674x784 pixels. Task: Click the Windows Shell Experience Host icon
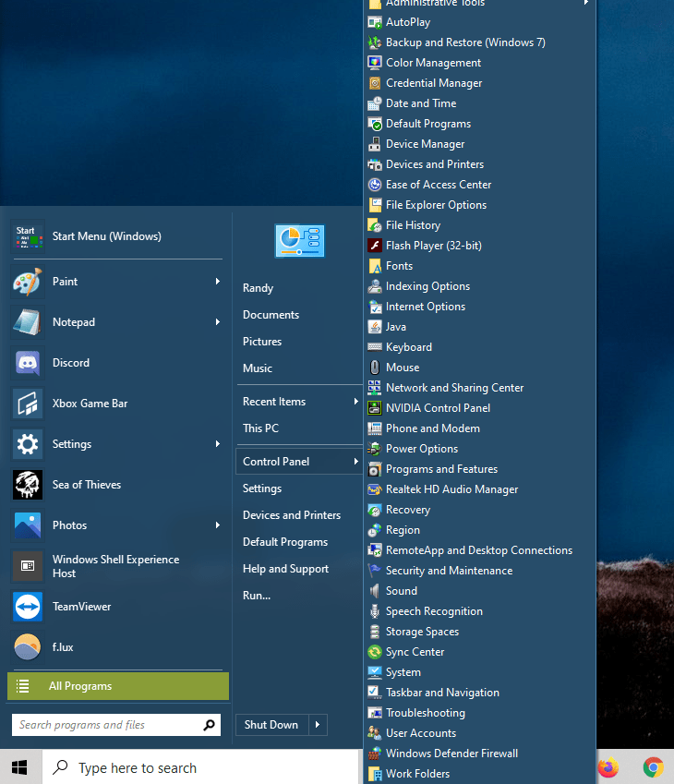[x=28, y=566]
